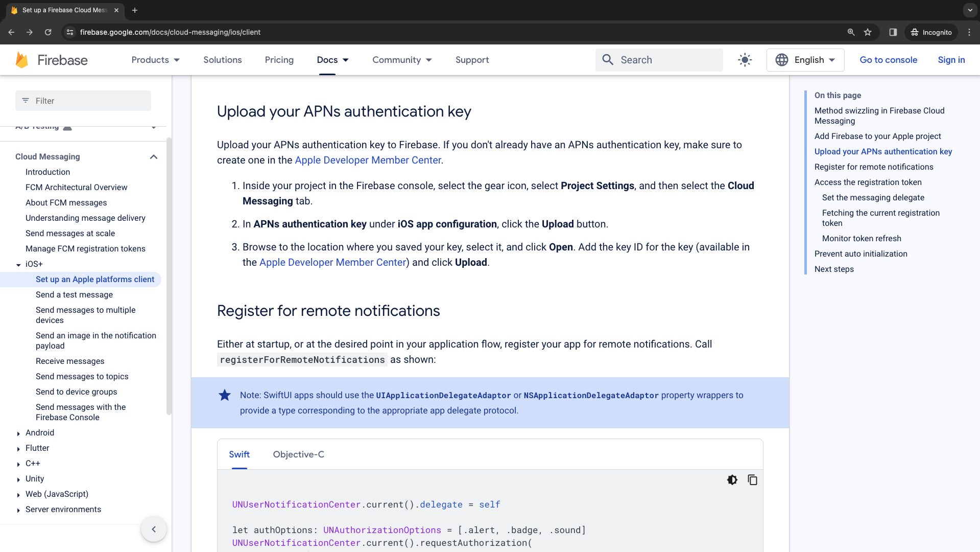Open the tab search dropdown arrow
The image size is (980, 552).
(x=970, y=10)
